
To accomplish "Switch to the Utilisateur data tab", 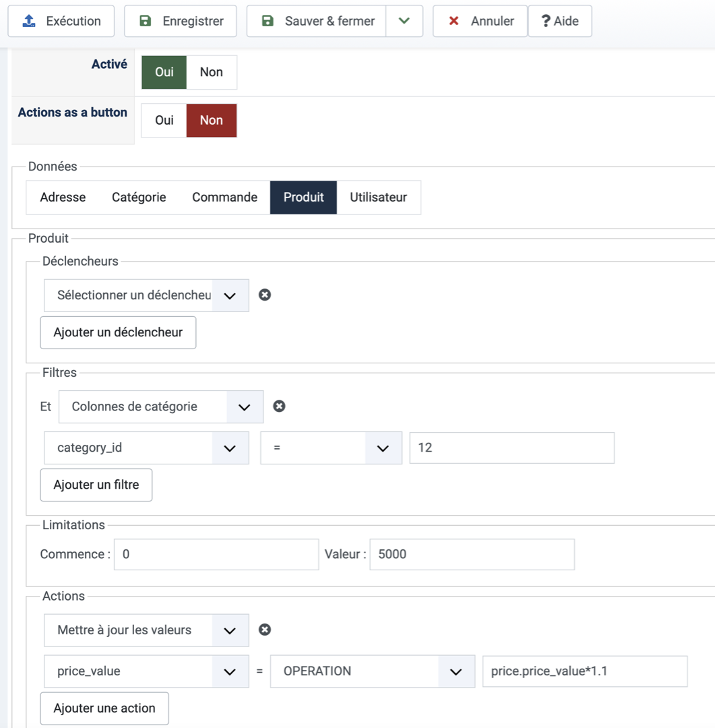I will click(x=378, y=198).
